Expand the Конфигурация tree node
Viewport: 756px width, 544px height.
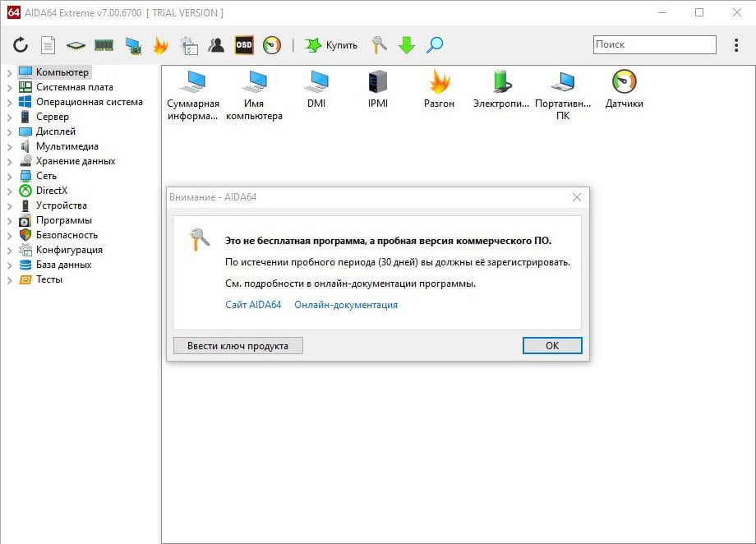tap(9, 251)
